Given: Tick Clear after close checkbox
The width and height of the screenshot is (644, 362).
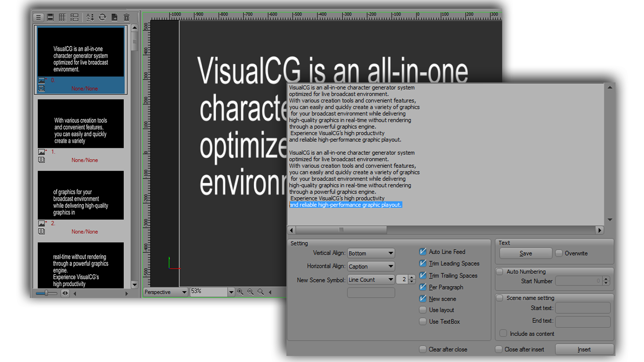Looking at the screenshot, I should tap(423, 349).
